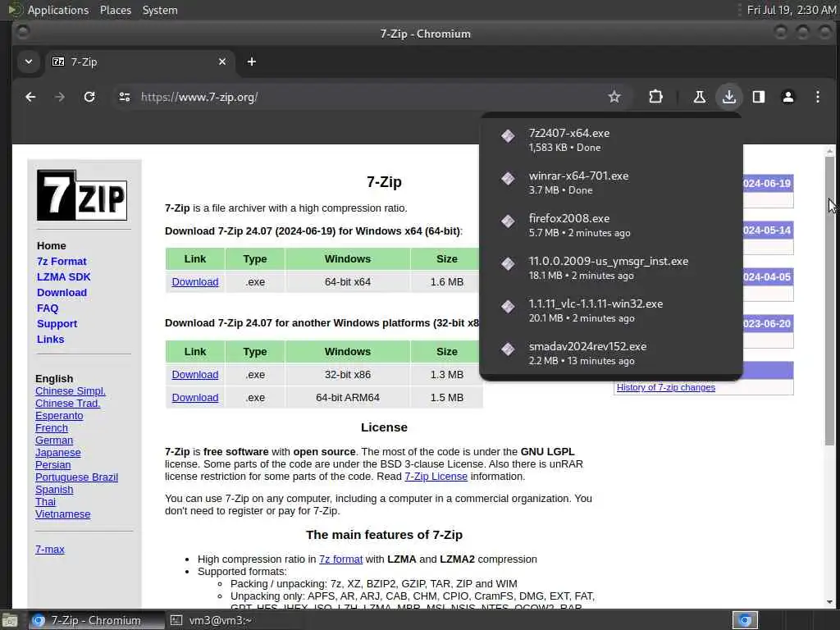The image size is (840, 630).
Task: Click the ymsgr_inst.exe file icon
Action: point(508,263)
